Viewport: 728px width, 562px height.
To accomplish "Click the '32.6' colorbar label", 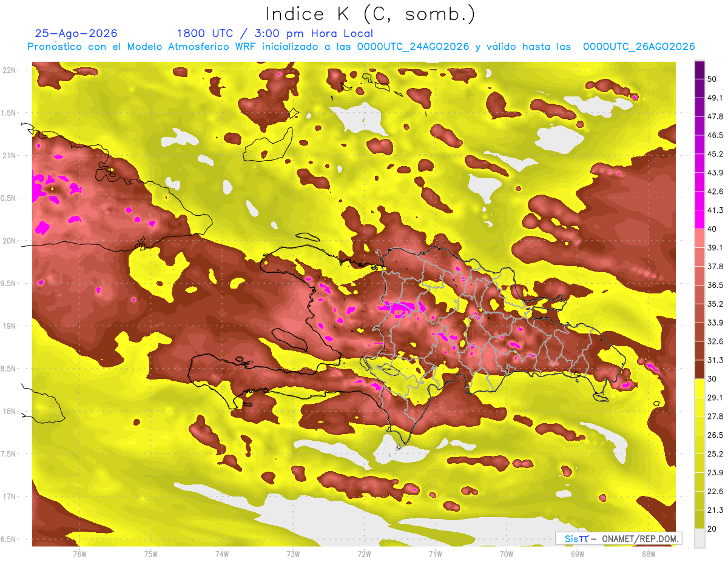I will [x=715, y=341].
